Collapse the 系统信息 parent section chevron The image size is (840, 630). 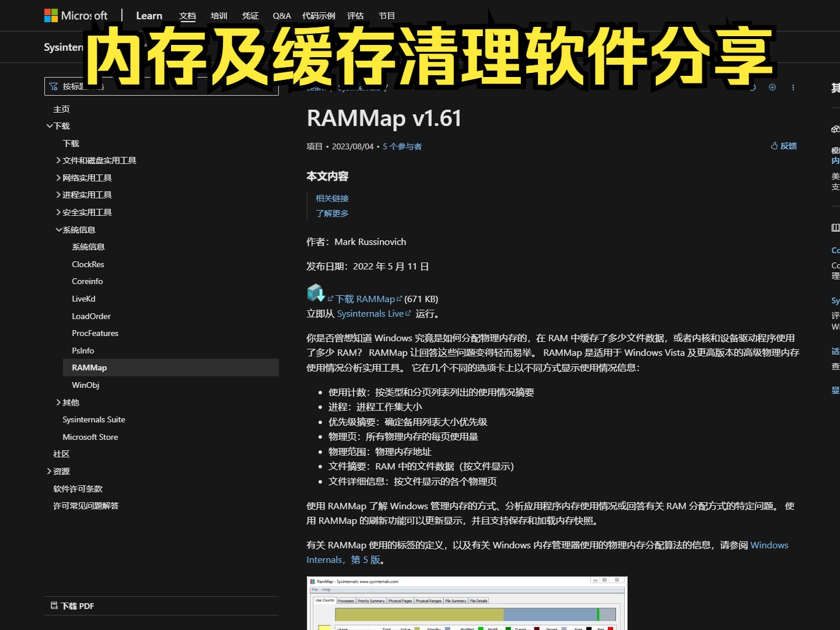58,230
